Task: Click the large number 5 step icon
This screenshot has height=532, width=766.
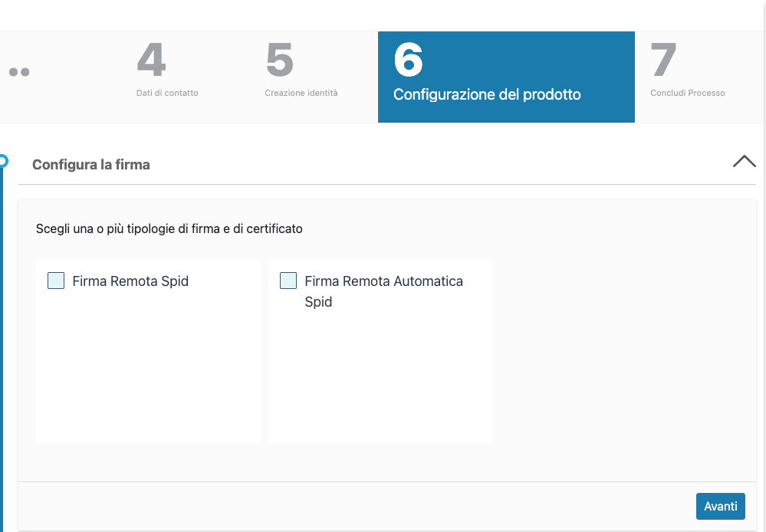Action: pos(280,61)
